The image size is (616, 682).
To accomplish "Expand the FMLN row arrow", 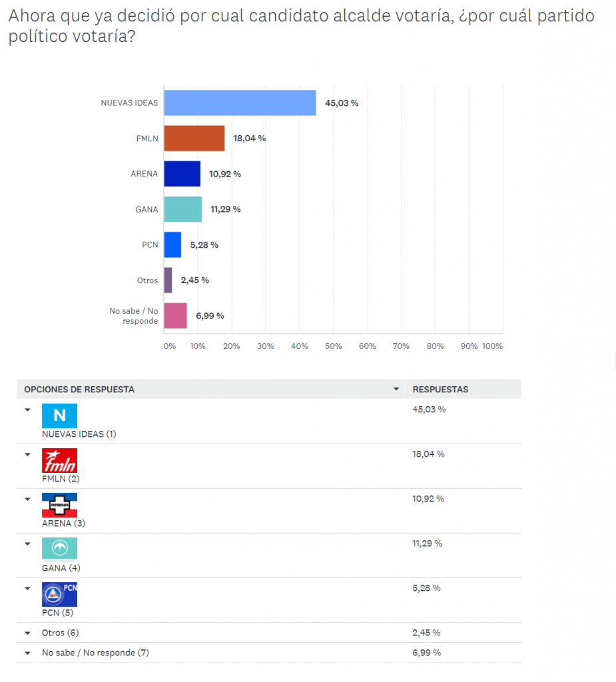I will 28,454.
